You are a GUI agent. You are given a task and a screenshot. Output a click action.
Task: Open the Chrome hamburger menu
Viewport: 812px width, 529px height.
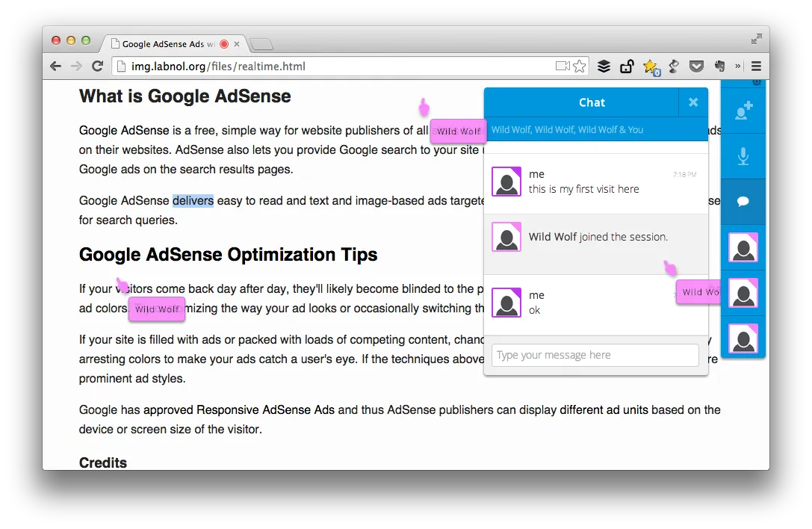coord(756,66)
